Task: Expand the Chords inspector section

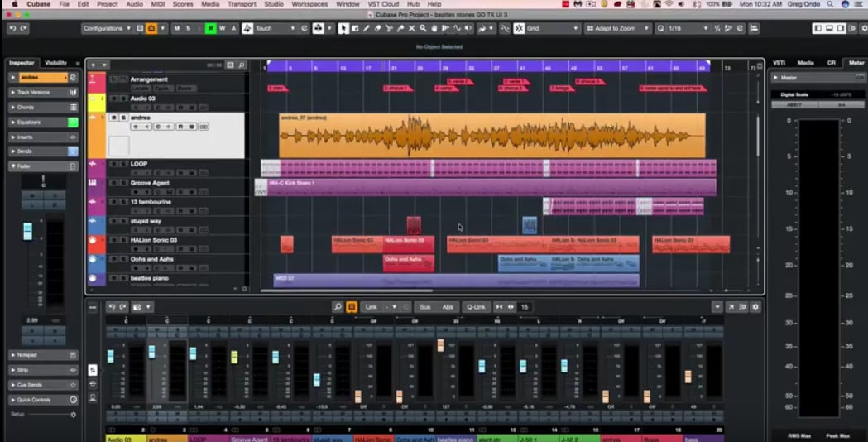Action: 12,107
